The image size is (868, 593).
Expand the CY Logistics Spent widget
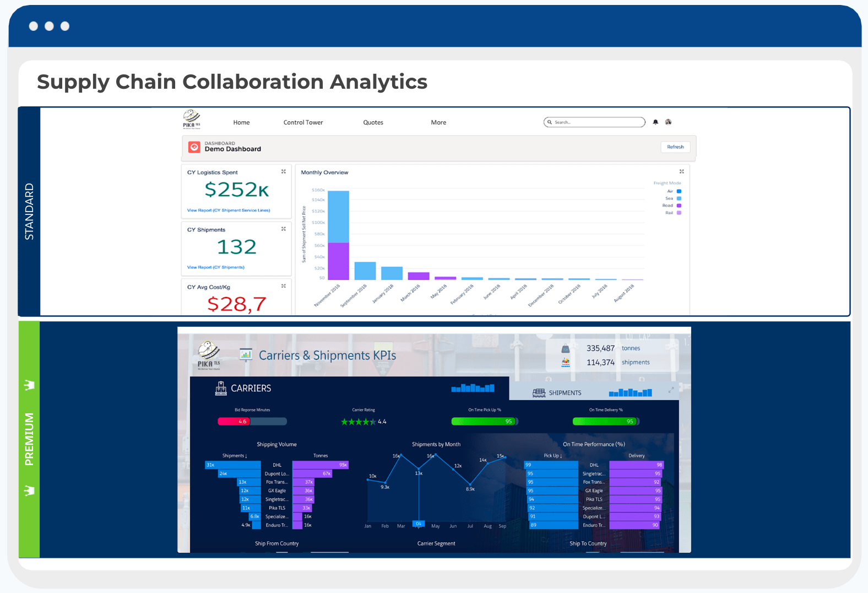284,172
